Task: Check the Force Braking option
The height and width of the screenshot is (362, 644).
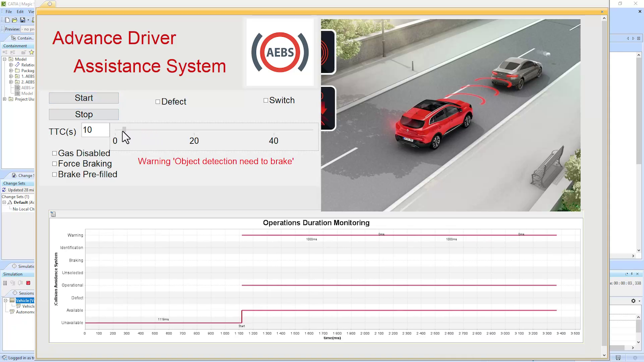Action: [54, 163]
